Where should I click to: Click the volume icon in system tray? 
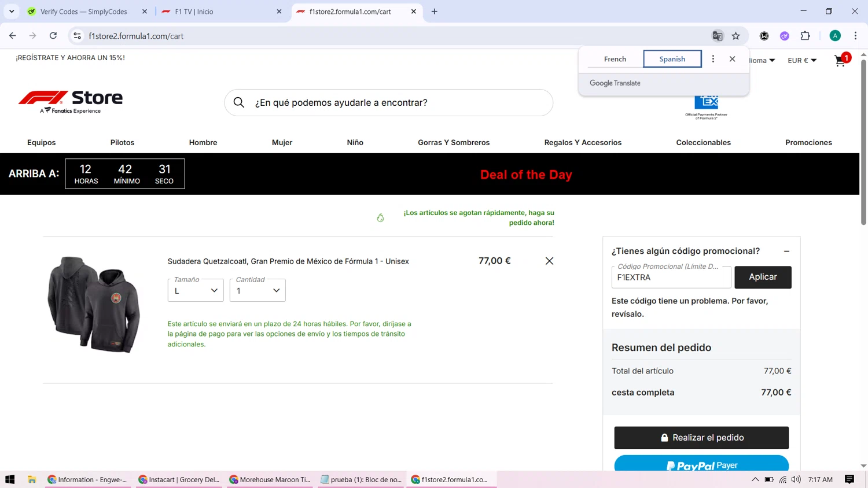click(796, 479)
